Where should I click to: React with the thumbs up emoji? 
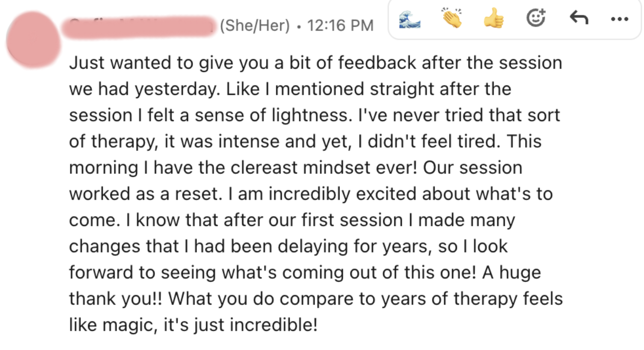click(x=493, y=18)
